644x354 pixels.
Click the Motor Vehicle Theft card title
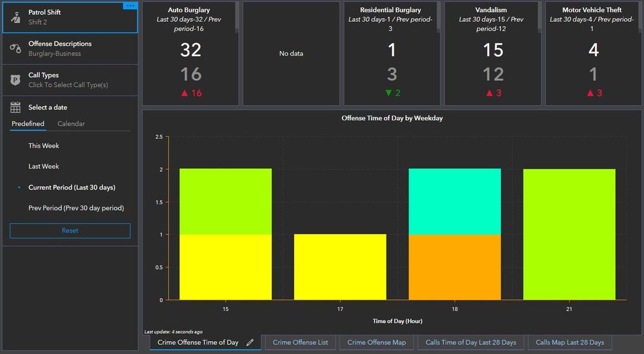tap(592, 10)
